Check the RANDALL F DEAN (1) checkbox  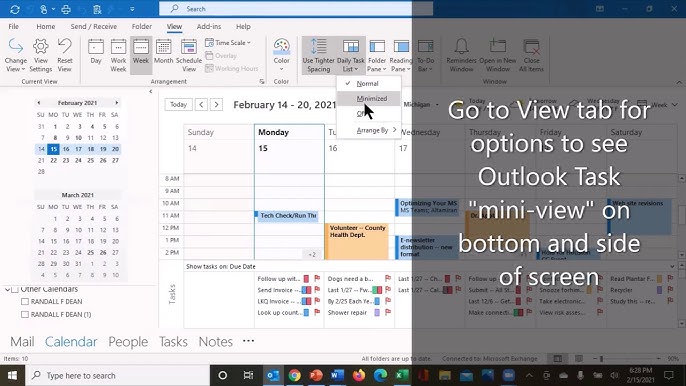pyautogui.click(x=25, y=314)
